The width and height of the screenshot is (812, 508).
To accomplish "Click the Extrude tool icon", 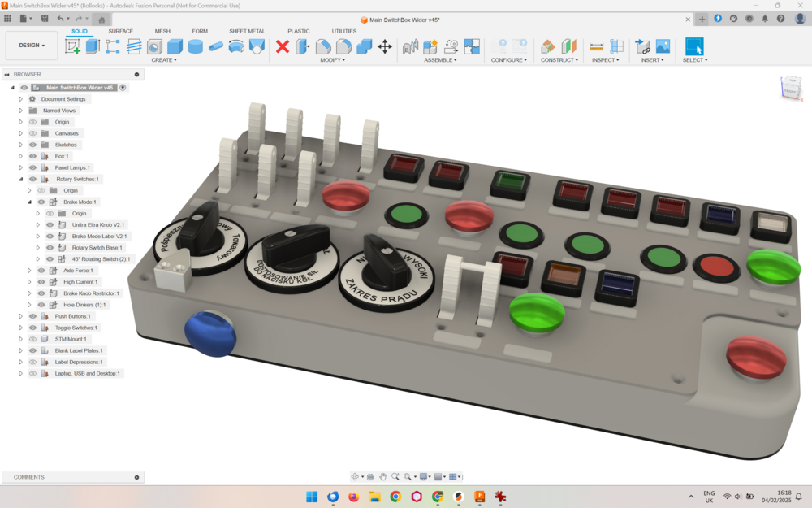I will pyautogui.click(x=93, y=46).
